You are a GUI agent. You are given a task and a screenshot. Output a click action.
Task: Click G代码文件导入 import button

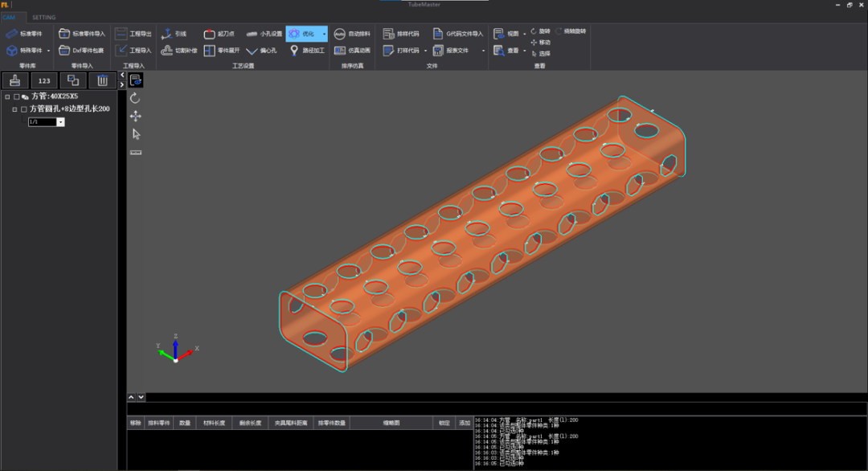(458, 34)
